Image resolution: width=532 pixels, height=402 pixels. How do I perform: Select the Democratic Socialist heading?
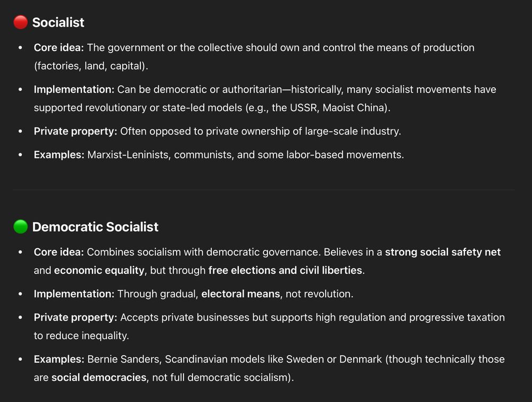point(95,227)
